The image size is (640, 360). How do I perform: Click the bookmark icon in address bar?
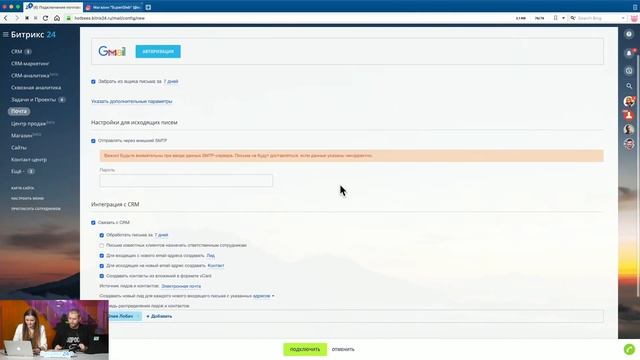coord(556,18)
